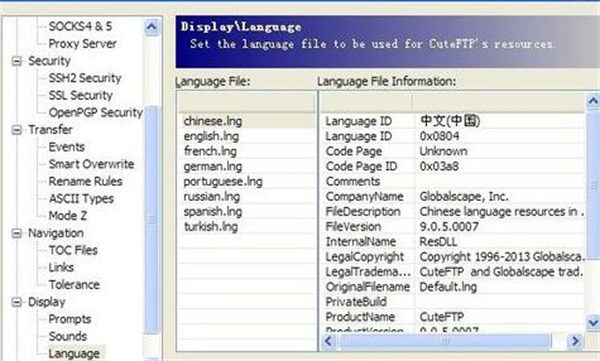Open Mode Z settings
Viewport: 600px width, 361px height.
68,216
